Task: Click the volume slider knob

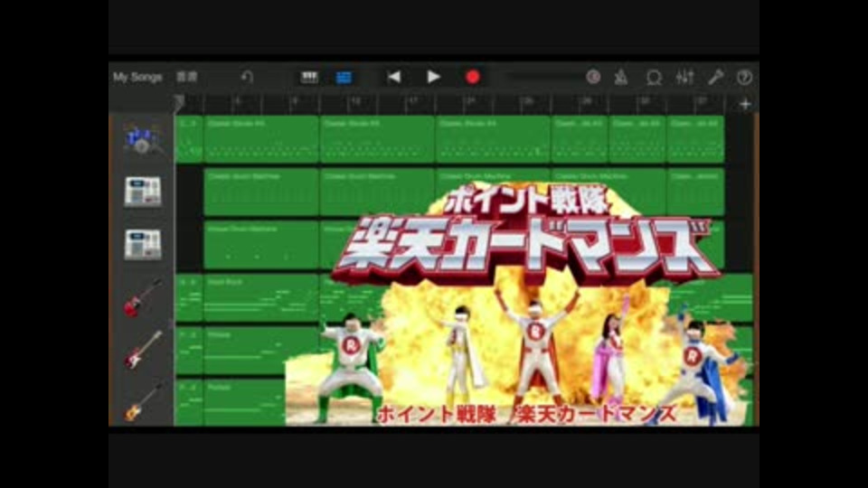Action: coord(593,77)
